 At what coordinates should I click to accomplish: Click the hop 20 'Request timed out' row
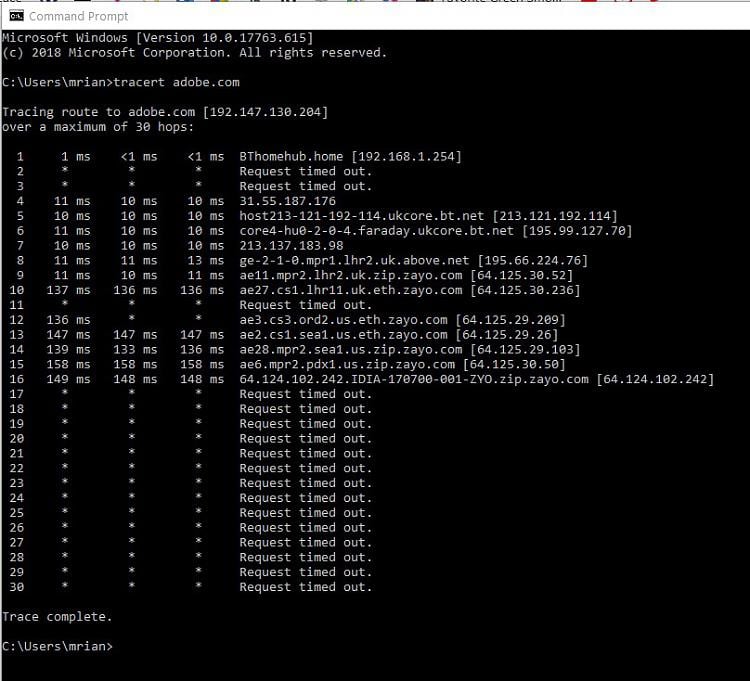[190, 438]
